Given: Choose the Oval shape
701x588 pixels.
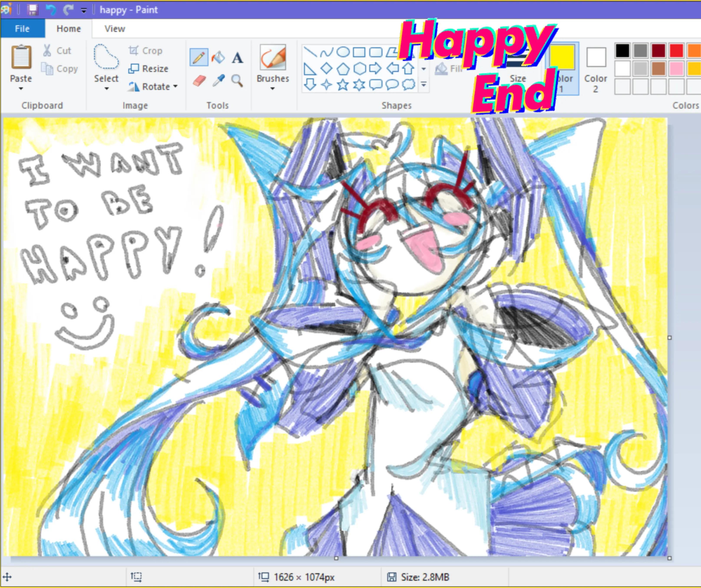Looking at the screenshot, I should point(343,52).
